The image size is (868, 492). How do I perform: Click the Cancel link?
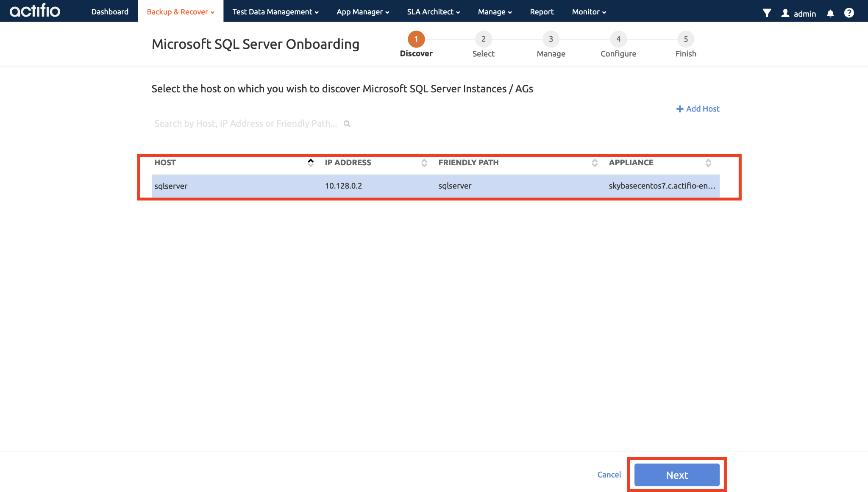(x=609, y=475)
